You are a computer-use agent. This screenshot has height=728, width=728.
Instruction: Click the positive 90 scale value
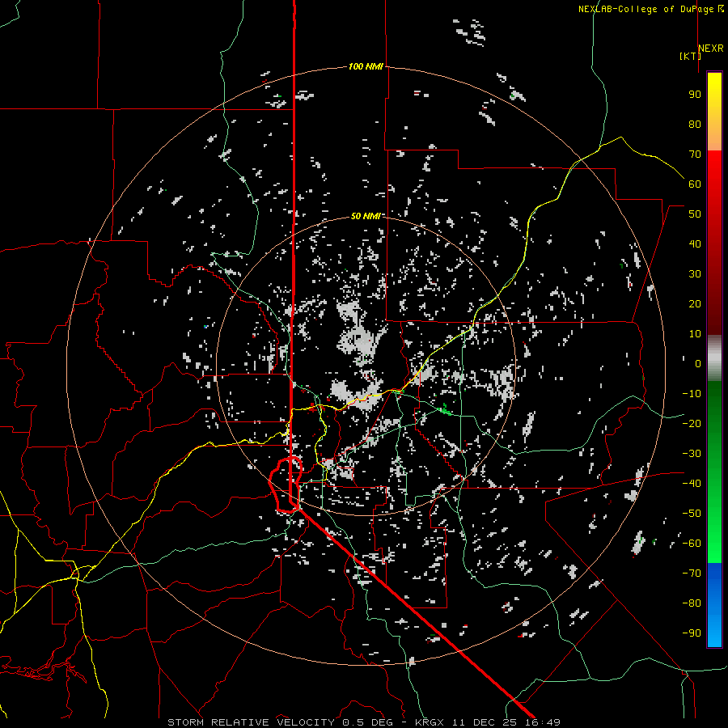tap(695, 95)
